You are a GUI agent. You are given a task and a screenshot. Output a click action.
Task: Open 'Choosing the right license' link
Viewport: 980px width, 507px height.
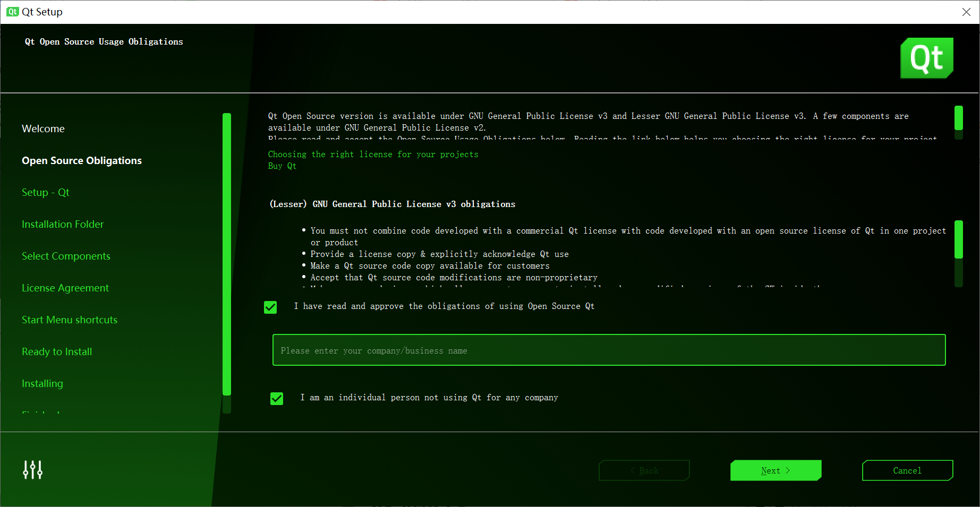373,154
